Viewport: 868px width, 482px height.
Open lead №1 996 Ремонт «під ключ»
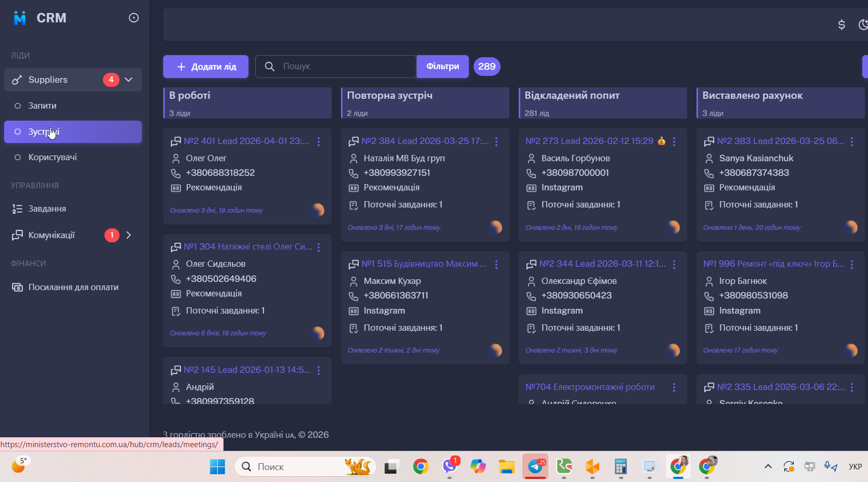click(x=774, y=264)
